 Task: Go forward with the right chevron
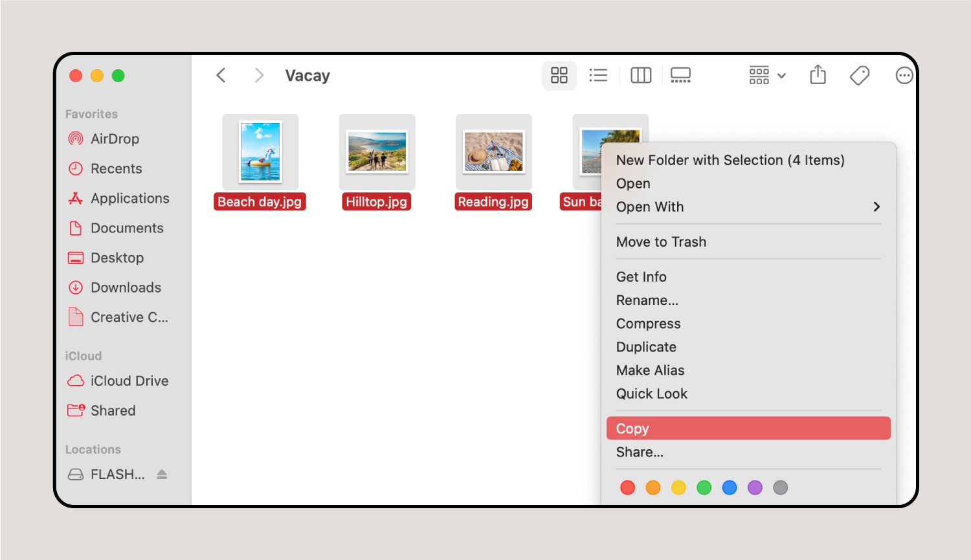259,75
